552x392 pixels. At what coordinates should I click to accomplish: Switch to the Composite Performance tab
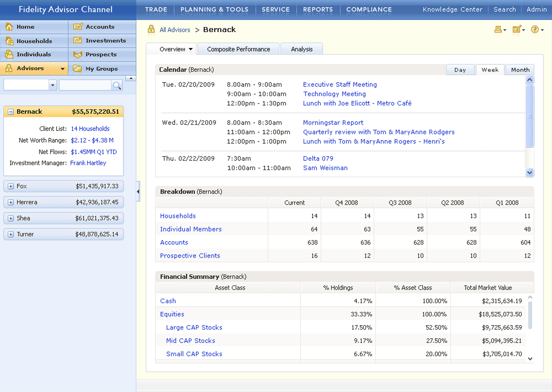(238, 49)
